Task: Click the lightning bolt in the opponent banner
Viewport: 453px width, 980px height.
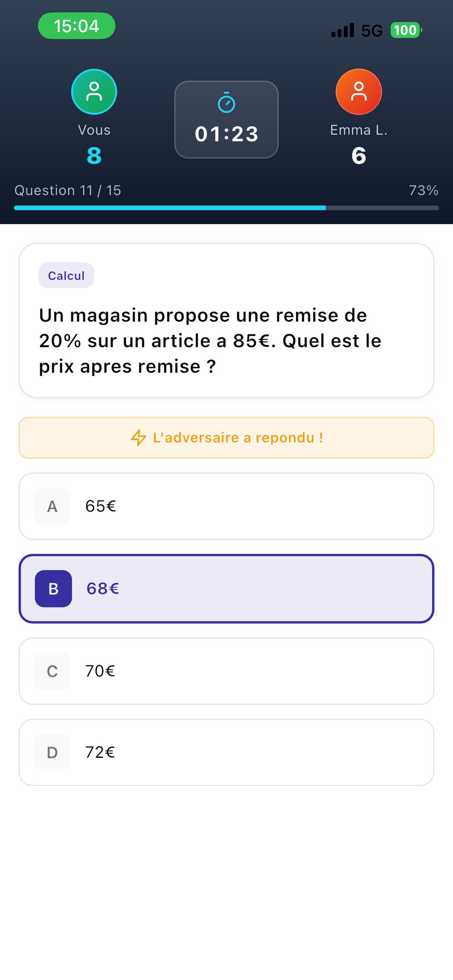Action: pos(138,438)
